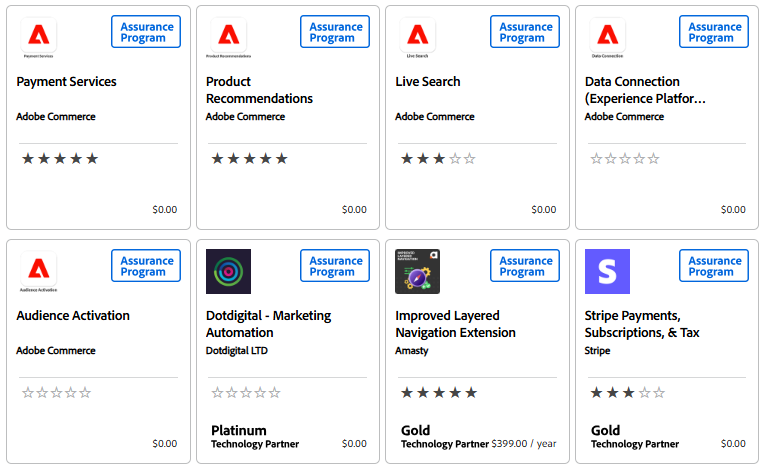Click the Dotdigital circular logo icon
This screenshot has width=763, height=470.
228,271
